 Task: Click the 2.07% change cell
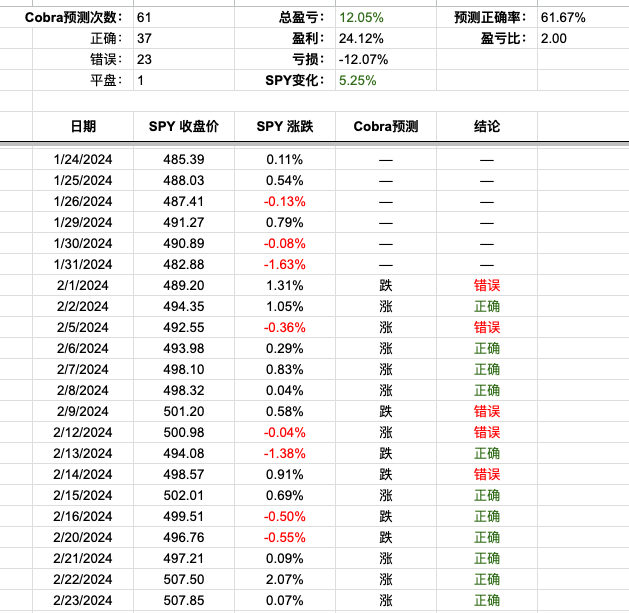click(285, 579)
